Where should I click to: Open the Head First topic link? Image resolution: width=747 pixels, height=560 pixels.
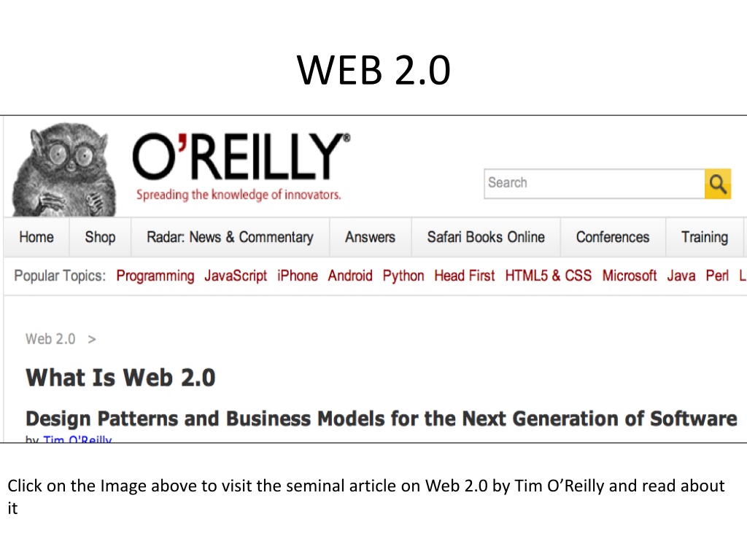pyautogui.click(x=465, y=276)
